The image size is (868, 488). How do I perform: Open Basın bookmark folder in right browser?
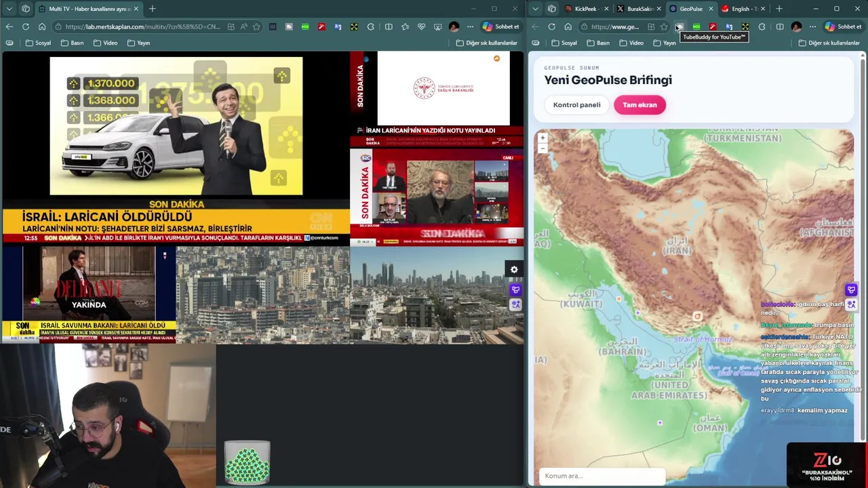click(598, 43)
